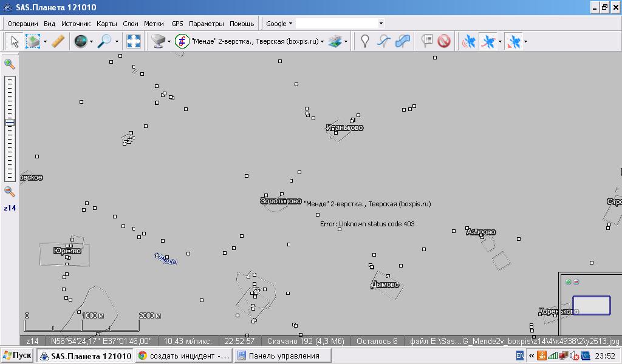Toggle GPS receiver connection icon
The height and width of the screenshot is (364, 622).
pyautogui.click(x=468, y=41)
